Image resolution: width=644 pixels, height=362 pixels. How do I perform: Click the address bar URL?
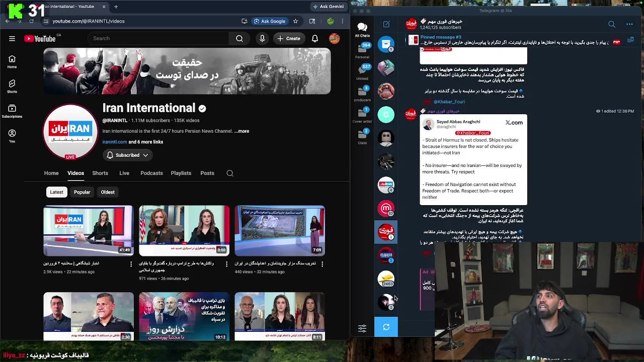pyautogui.click(x=89, y=21)
